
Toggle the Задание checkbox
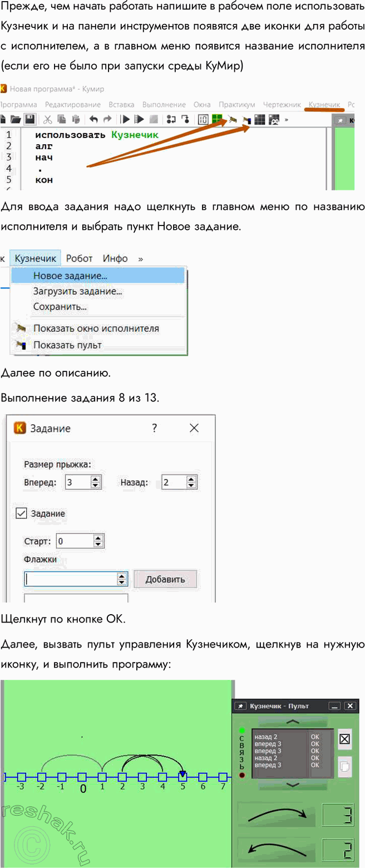pos(22,513)
